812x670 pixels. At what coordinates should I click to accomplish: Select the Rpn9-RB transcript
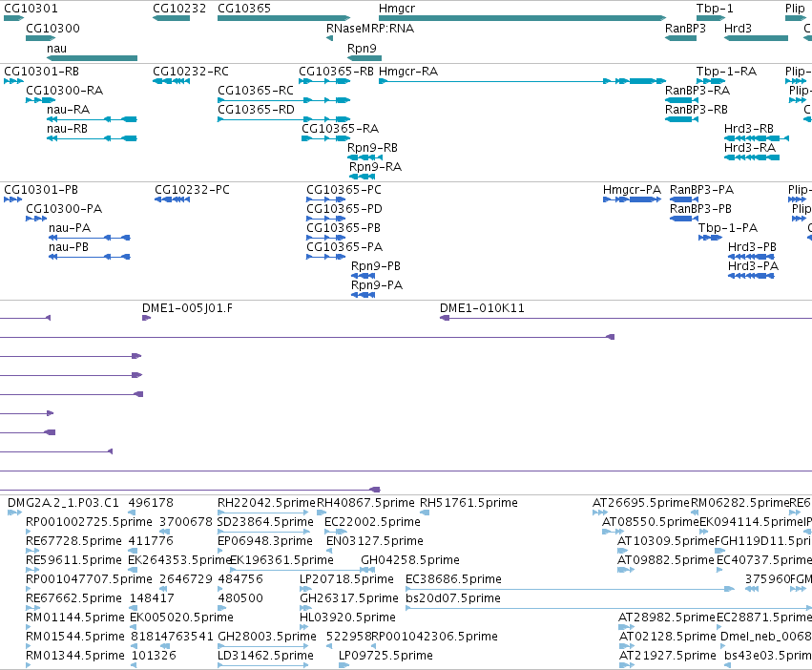[364, 157]
